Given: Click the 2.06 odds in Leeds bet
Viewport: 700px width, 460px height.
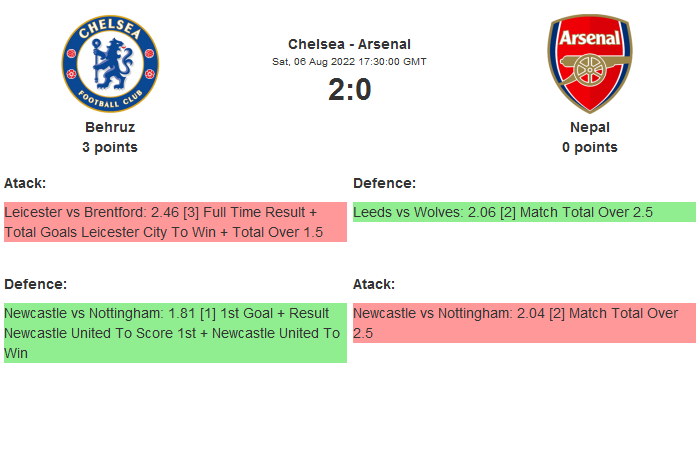Looking at the screenshot, I should (x=482, y=212).
